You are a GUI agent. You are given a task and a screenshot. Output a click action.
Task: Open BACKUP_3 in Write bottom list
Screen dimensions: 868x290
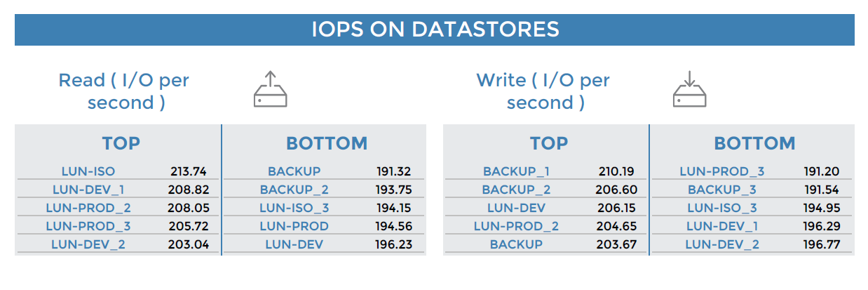pyautogui.click(x=721, y=190)
